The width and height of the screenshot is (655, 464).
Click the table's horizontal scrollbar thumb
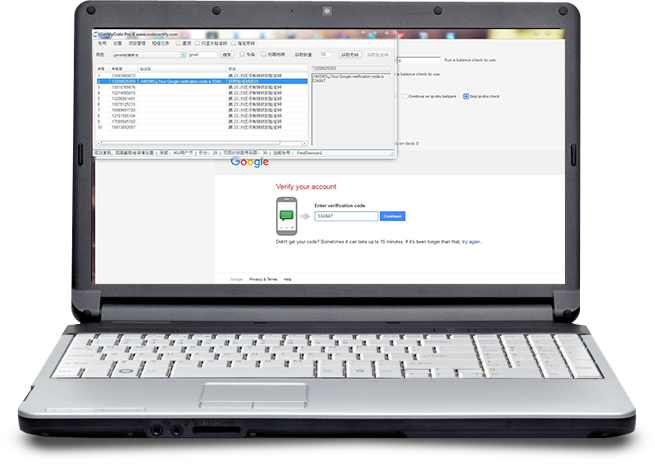pyautogui.click(x=191, y=143)
